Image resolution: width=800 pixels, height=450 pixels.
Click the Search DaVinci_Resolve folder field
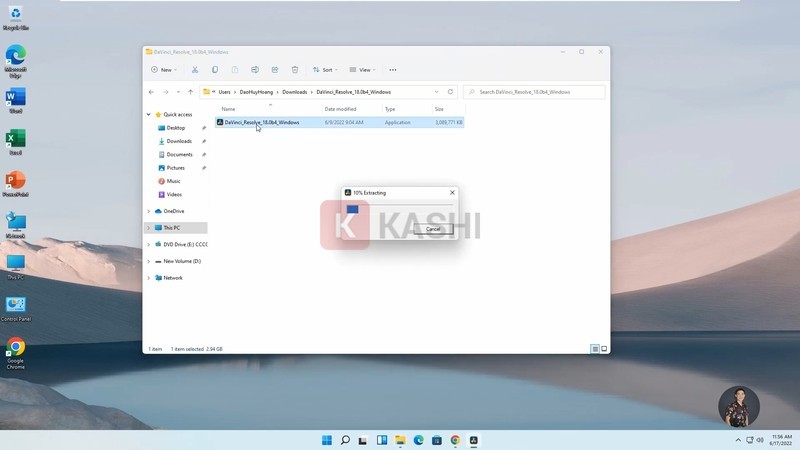point(534,92)
